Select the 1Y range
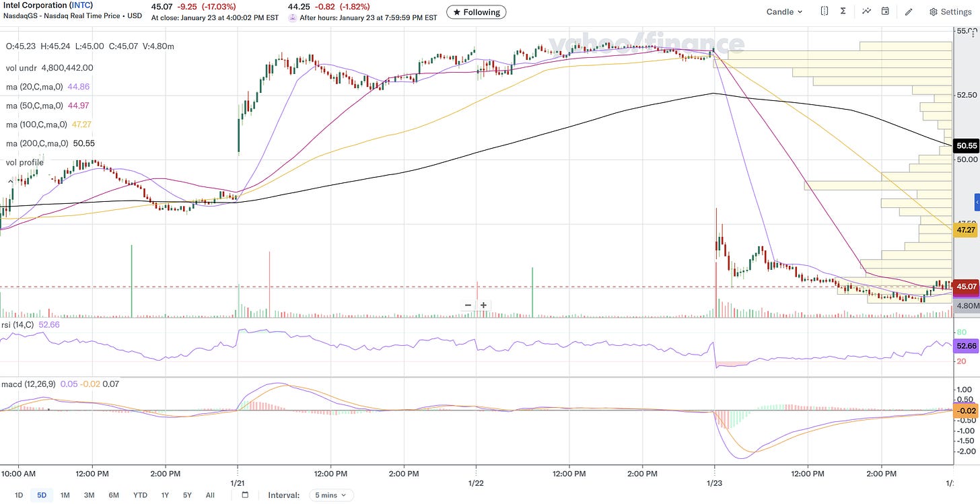Viewport: 980px width, 504px height. 165,495
